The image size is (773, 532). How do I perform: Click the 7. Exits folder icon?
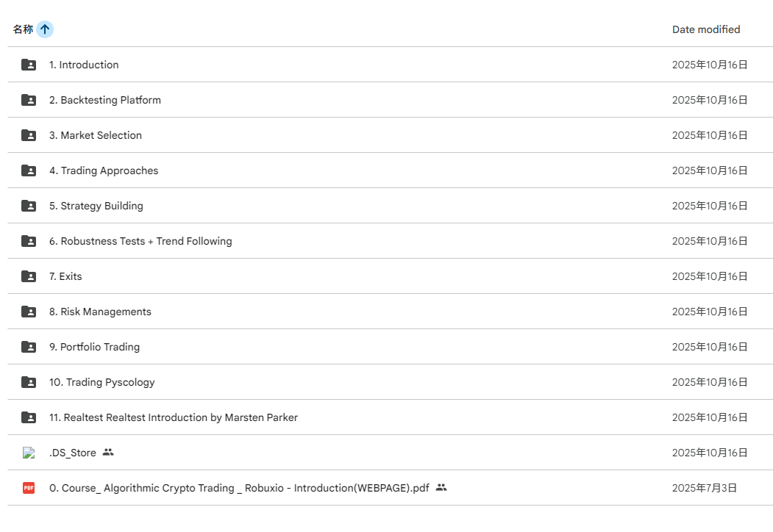pos(29,276)
